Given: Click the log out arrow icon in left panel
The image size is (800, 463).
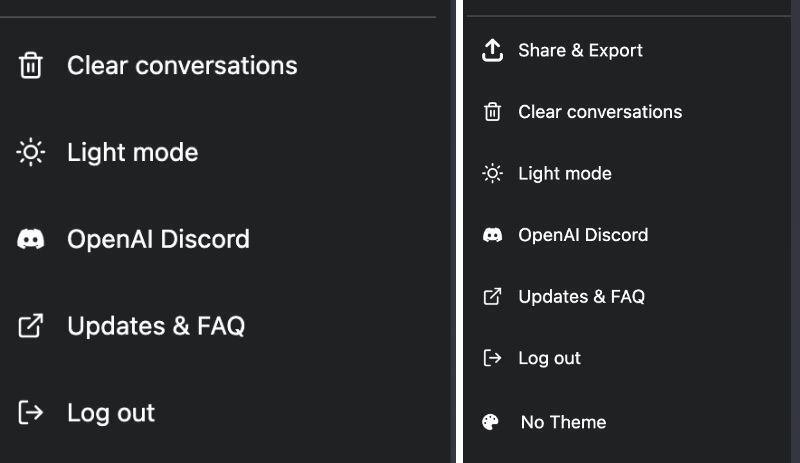Looking at the screenshot, I should tap(31, 413).
